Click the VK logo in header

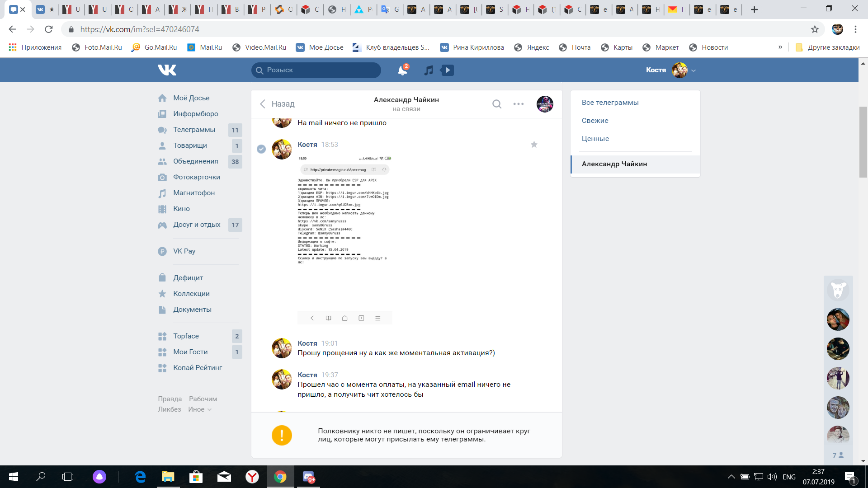click(167, 70)
